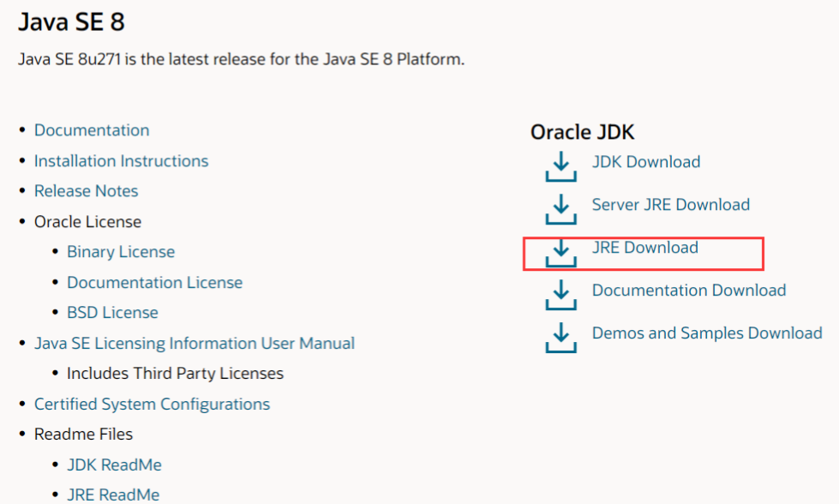Open the BSD License link
This screenshot has height=504, width=839.
point(112,313)
